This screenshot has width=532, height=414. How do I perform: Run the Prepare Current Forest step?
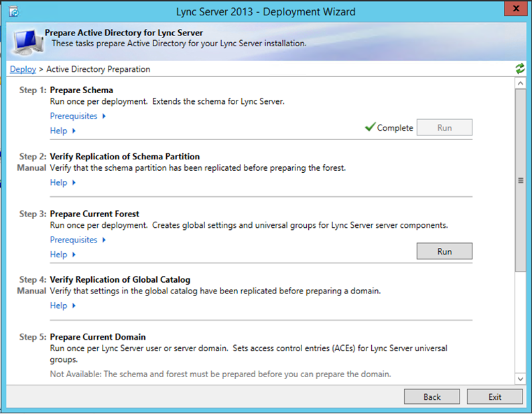click(x=444, y=251)
